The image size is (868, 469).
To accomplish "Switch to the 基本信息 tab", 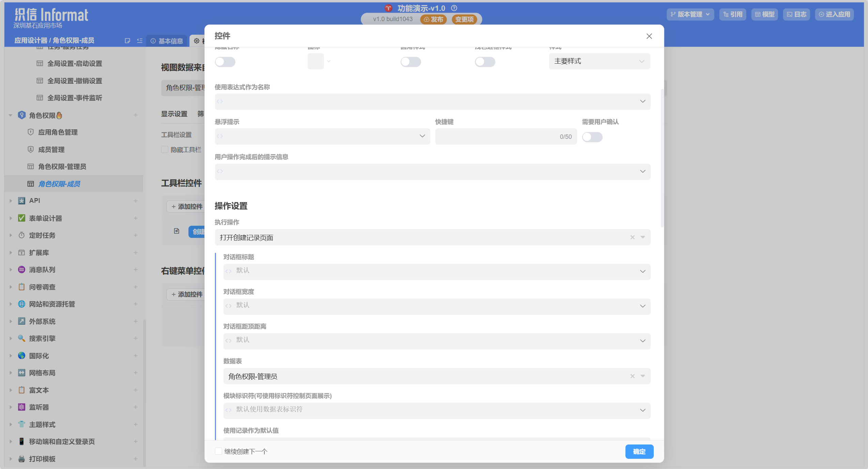I will (x=167, y=41).
